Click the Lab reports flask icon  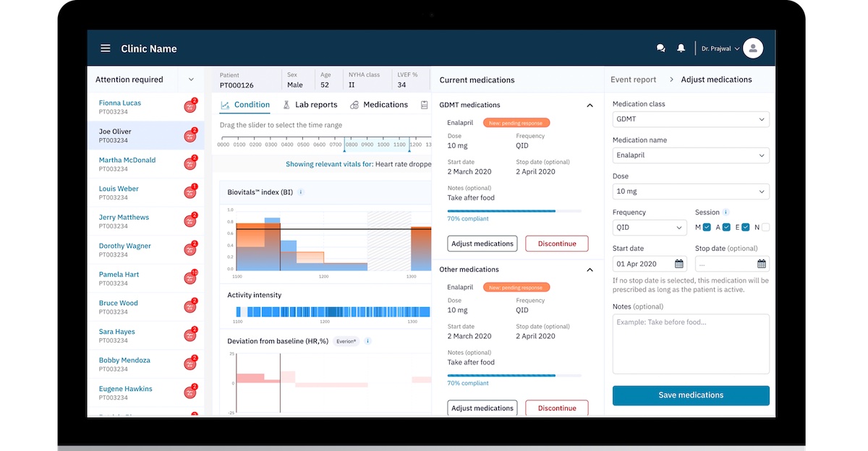[286, 104]
